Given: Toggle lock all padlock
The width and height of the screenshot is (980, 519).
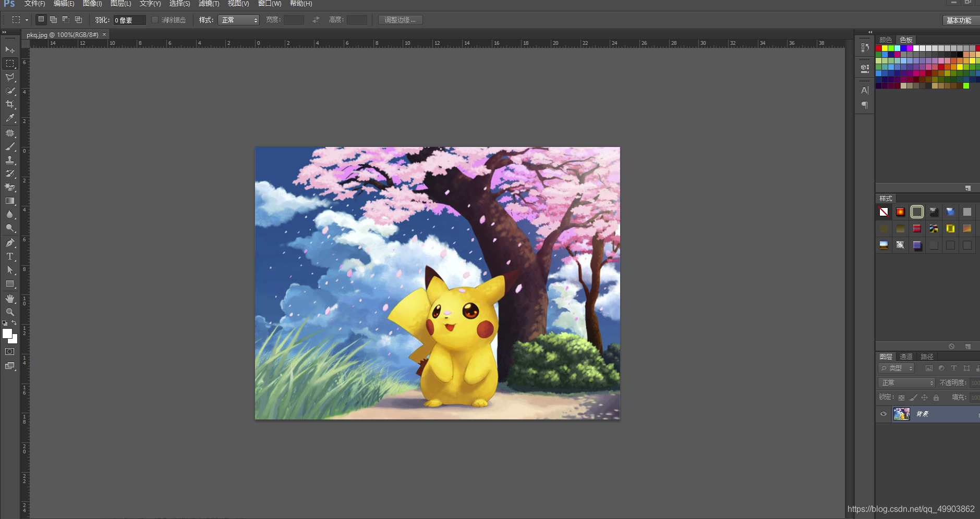Looking at the screenshot, I should pyautogui.click(x=936, y=398).
